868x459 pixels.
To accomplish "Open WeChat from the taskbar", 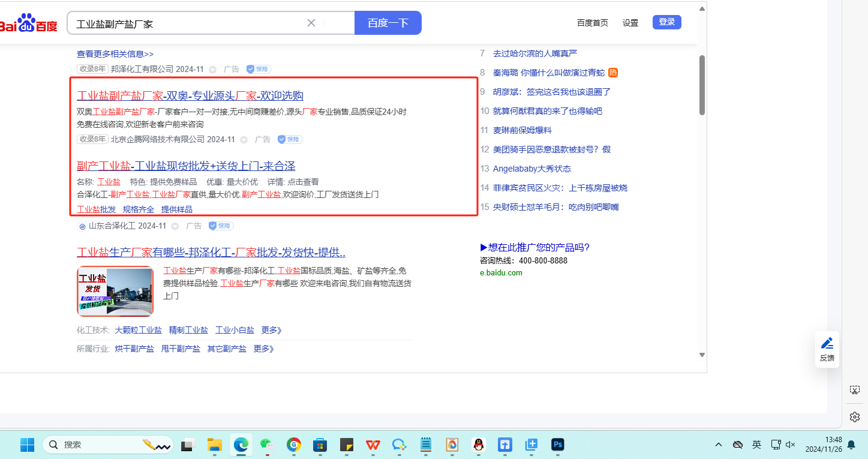I will coord(266,445).
